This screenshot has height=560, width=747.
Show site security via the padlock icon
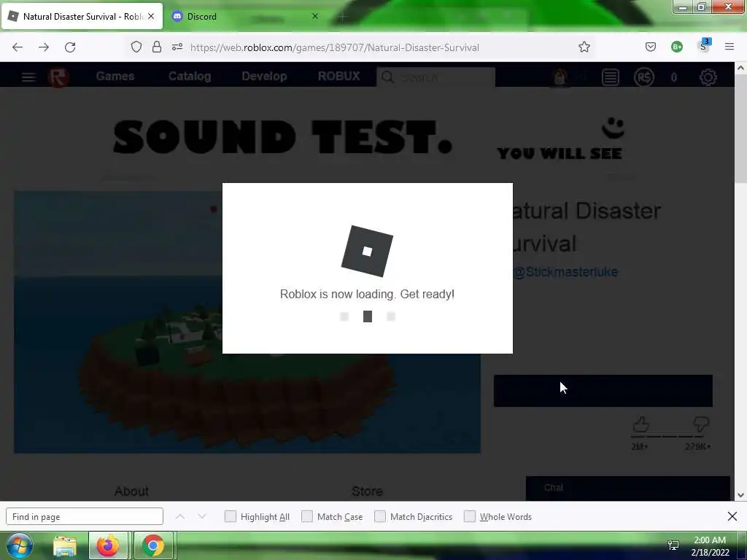pos(157,47)
